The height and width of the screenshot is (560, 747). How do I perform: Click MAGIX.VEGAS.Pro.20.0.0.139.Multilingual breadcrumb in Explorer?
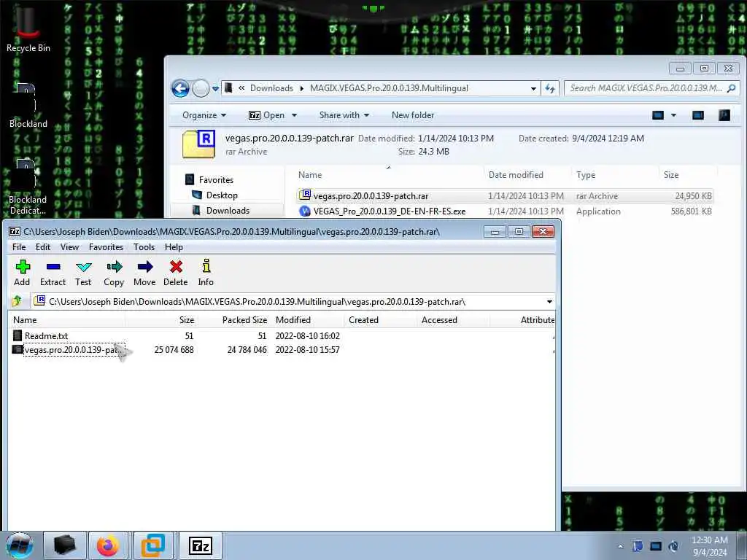(x=390, y=88)
